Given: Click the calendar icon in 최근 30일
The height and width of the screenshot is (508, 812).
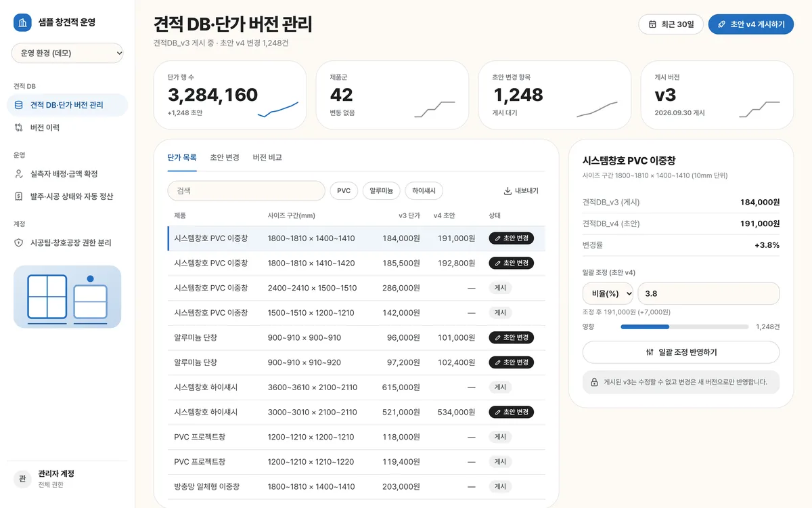Looking at the screenshot, I should (x=652, y=24).
